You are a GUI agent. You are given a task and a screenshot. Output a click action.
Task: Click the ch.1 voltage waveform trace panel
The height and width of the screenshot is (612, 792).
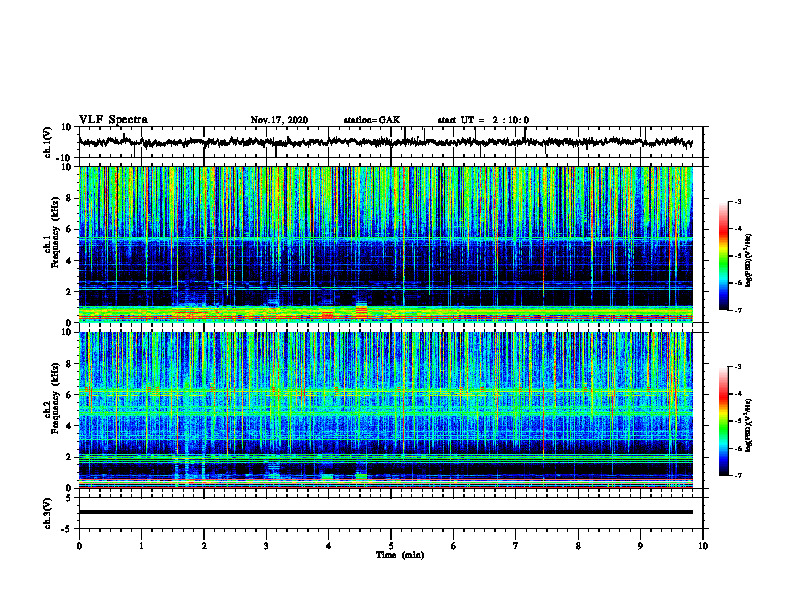tap(391, 142)
